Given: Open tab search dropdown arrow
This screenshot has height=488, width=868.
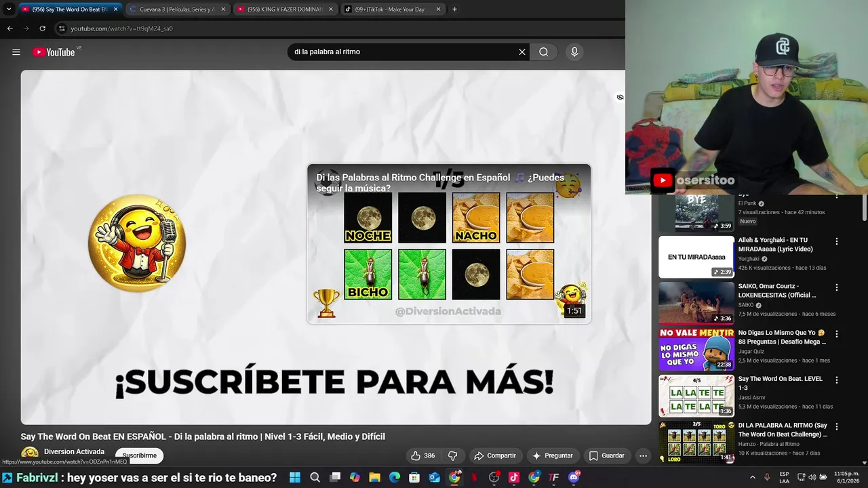Looking at the screenshot, I should point(9,9).
